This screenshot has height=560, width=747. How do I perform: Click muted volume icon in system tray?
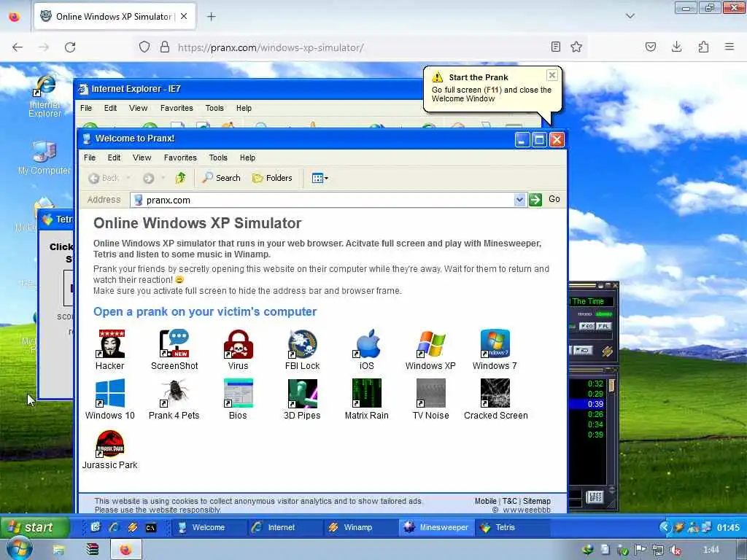(675, 550)
